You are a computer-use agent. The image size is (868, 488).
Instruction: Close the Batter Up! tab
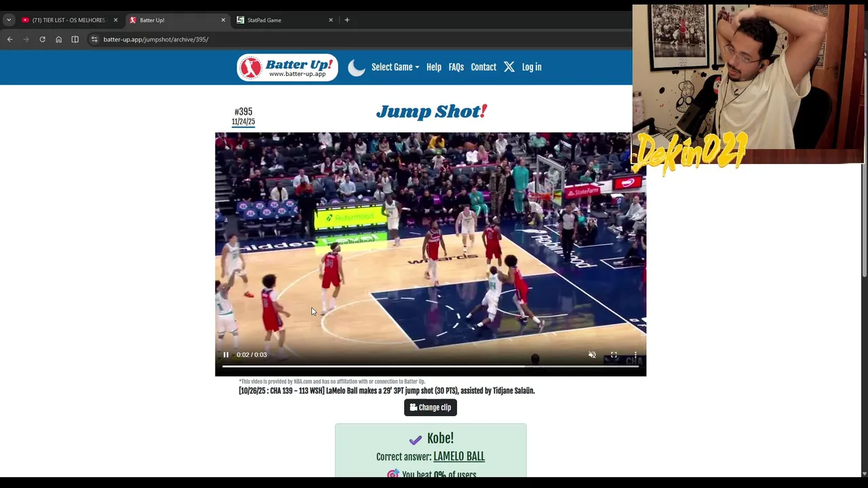click(x=223, y=20)
